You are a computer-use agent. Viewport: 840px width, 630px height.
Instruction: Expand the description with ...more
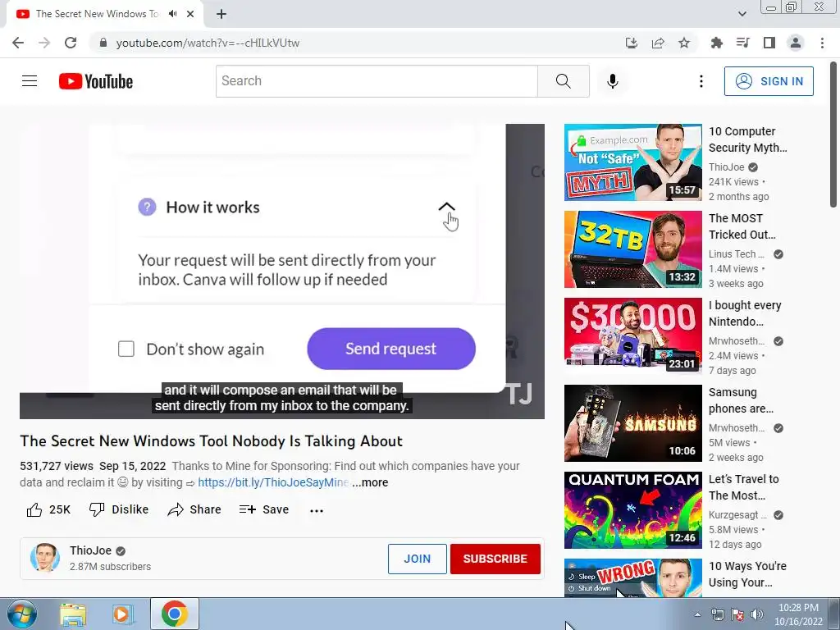[370, 482]
